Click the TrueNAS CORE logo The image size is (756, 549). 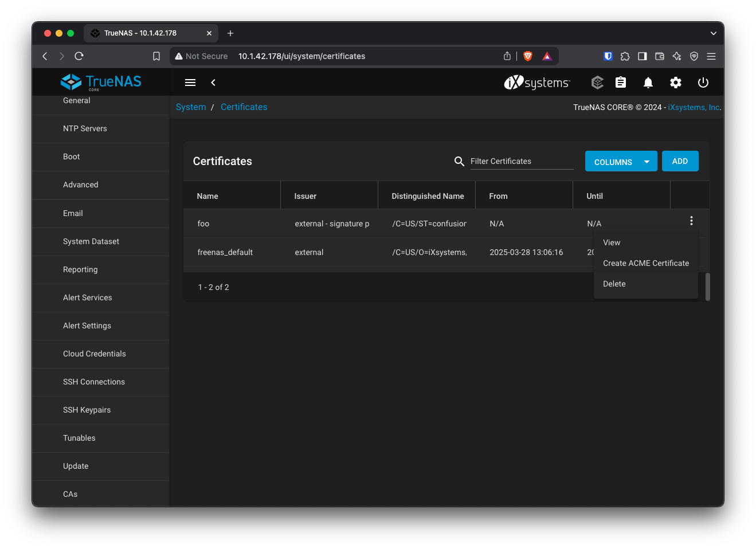click(x=101, y=83)
